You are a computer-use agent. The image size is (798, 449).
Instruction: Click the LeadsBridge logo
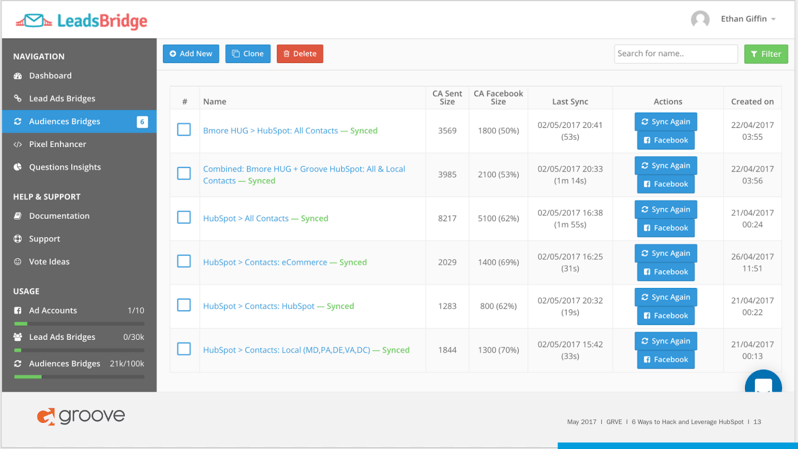[x=81, y=20]
